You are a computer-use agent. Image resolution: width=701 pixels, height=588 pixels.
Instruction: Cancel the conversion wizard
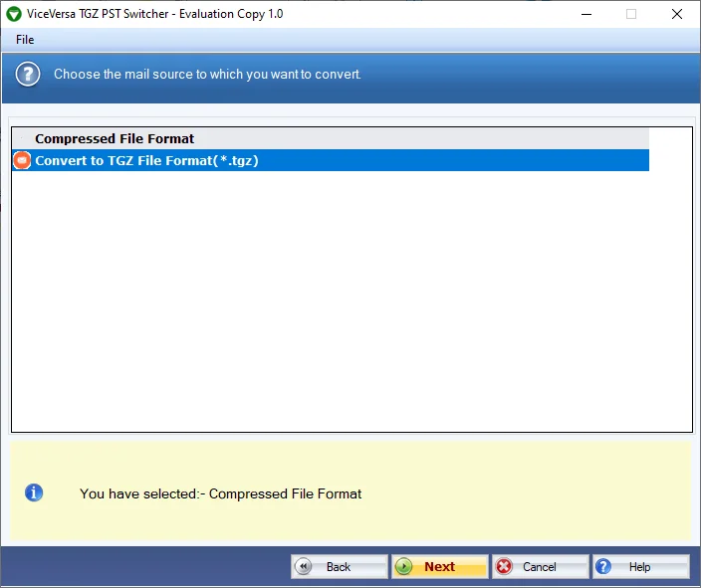[541, 566]
